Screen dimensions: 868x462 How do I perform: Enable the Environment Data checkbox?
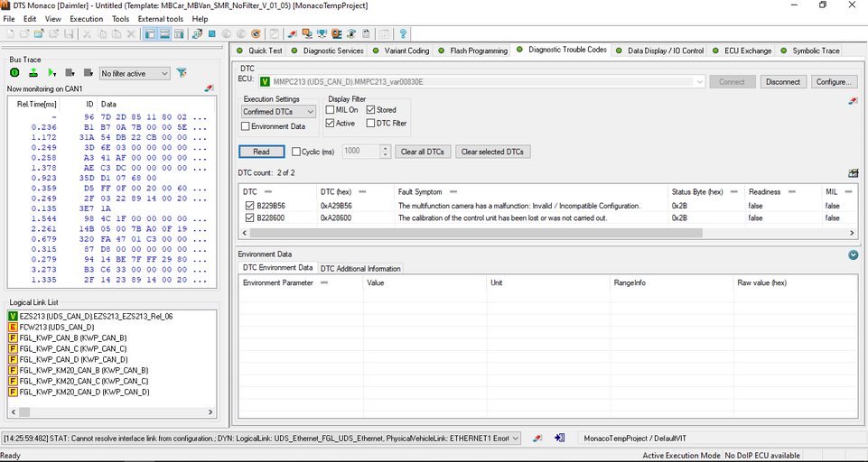(x=246, y=126)
